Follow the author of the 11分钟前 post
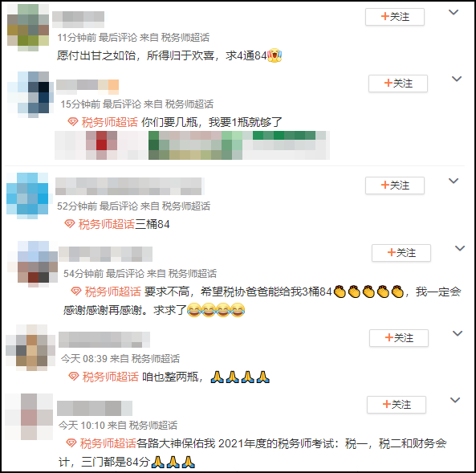Screen dimensions: 476x473 tap(395, 17)
